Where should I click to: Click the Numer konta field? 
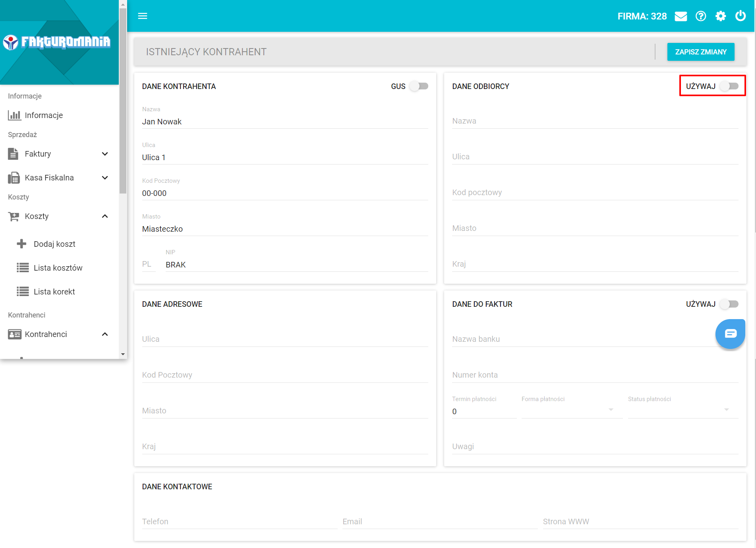pyautogui.click(x=595, y=375)
